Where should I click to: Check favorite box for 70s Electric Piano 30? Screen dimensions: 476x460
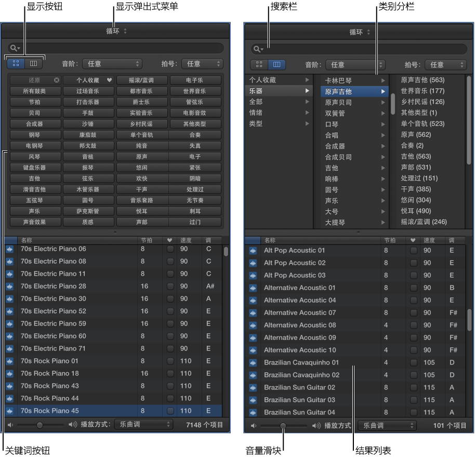170,299
